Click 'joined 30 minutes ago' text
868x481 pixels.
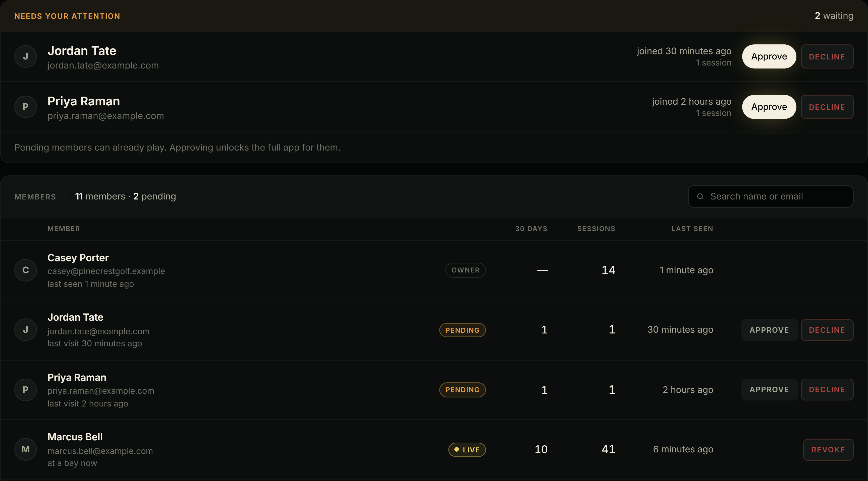(684, 51)
